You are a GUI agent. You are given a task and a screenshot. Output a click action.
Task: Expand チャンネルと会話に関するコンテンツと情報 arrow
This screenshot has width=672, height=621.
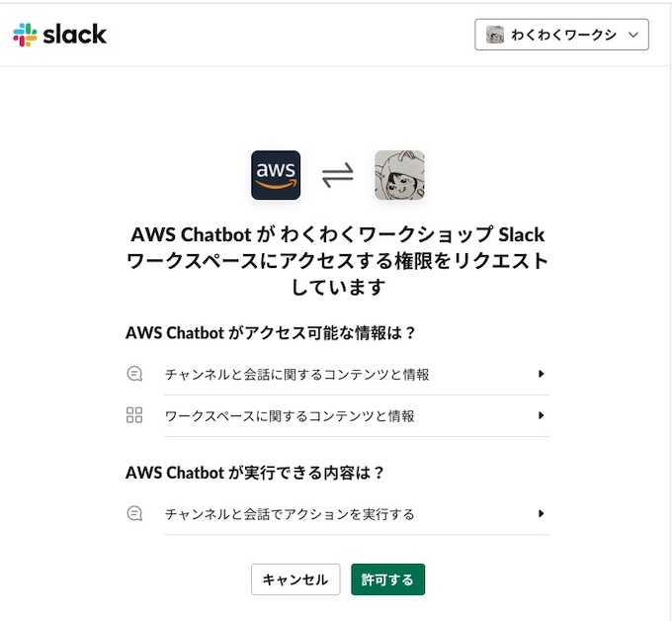(542, 375)
